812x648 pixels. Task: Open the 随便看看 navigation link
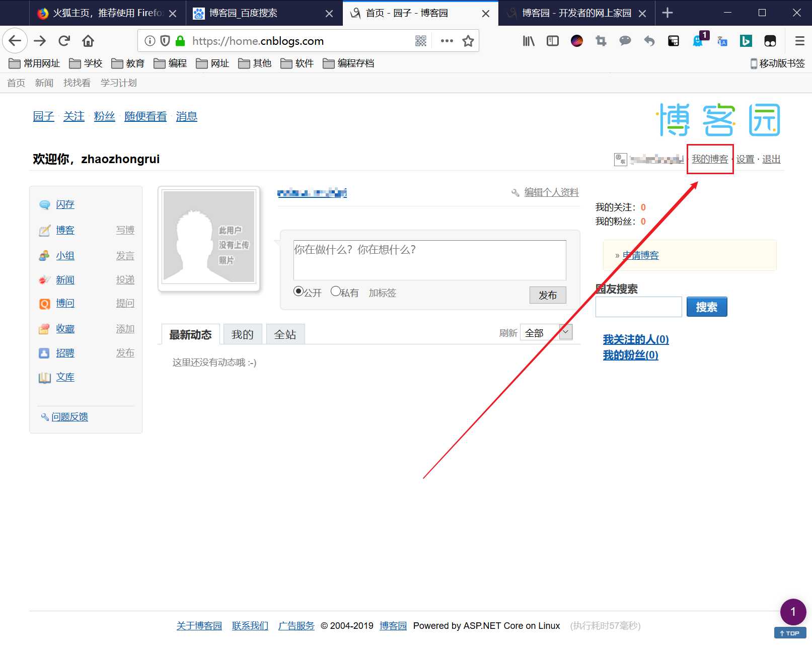tap(145, 116)
